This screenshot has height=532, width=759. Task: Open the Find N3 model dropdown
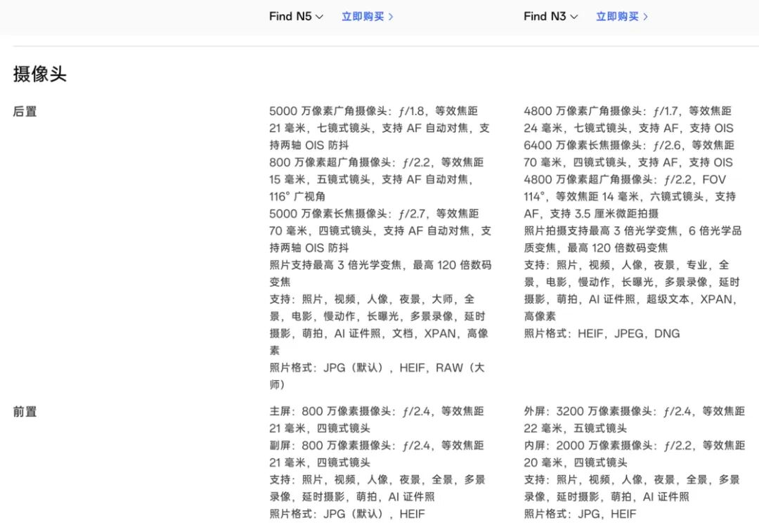(x=550, y=16)
